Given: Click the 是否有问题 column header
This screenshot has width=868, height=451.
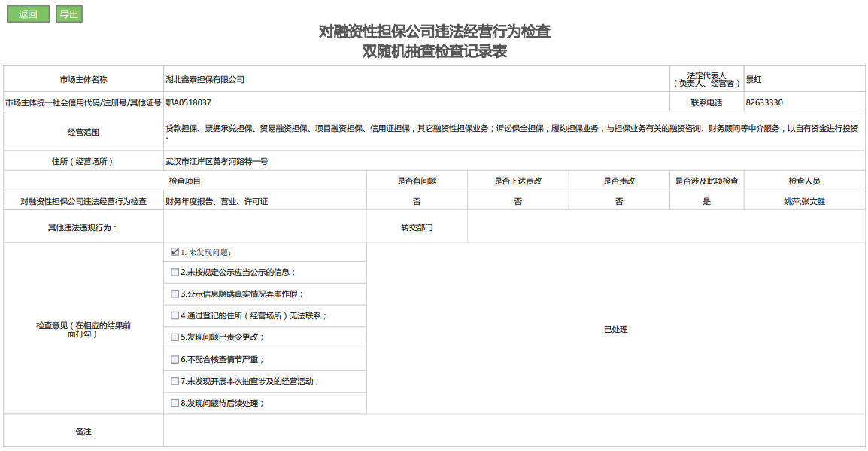Looking at the screenshot, I should pyautogui.click(x=417, y=181).
